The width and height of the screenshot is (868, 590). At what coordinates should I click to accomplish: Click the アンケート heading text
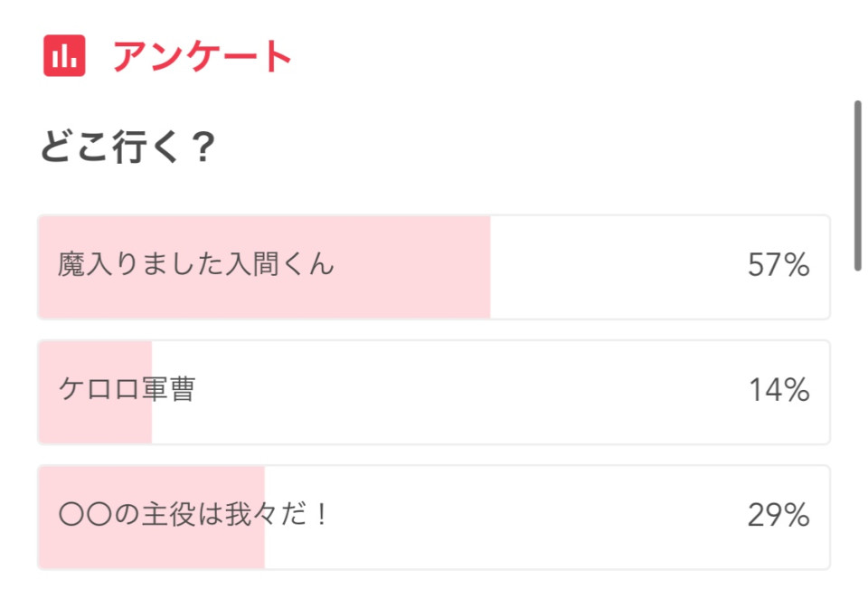coord(203,56)
